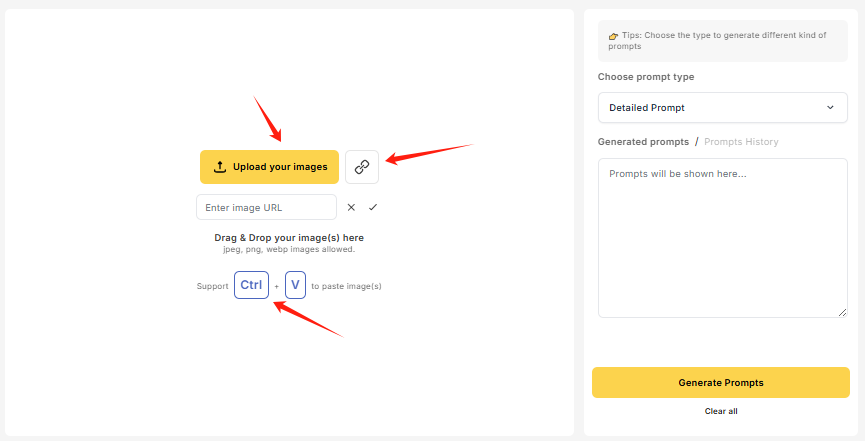
Task: Click the Ctrl key badge
Action: point(251,285)
